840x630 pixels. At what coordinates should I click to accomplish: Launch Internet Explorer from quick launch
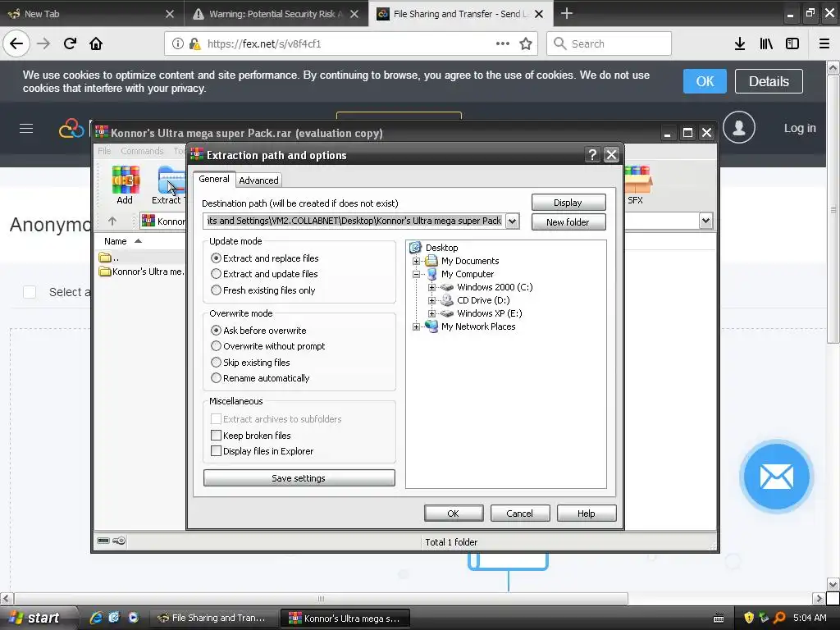(x=96, y=617)
